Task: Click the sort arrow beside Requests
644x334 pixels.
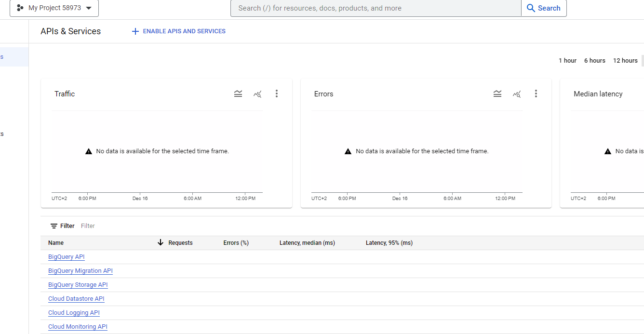Action: (x=161, y=242)
